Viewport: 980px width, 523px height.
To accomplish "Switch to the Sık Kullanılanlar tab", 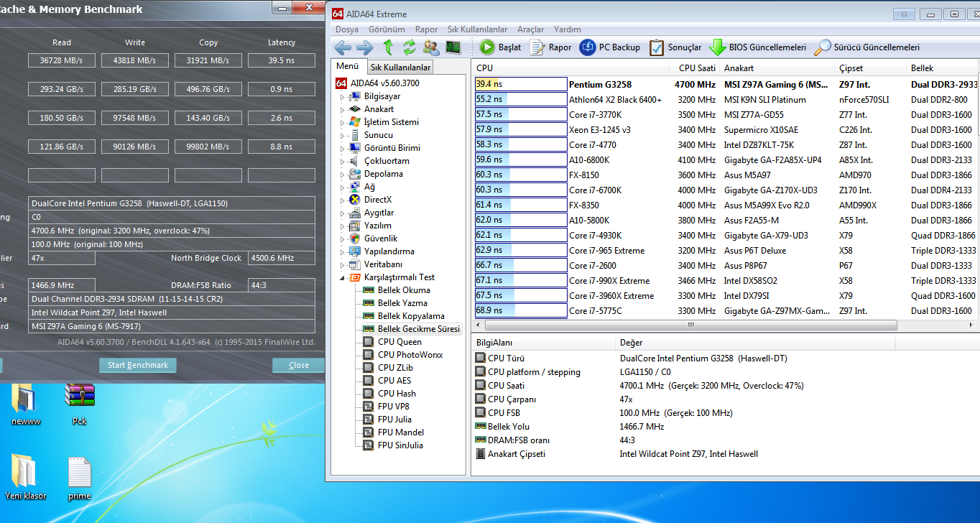I will (x=400, y=68).
